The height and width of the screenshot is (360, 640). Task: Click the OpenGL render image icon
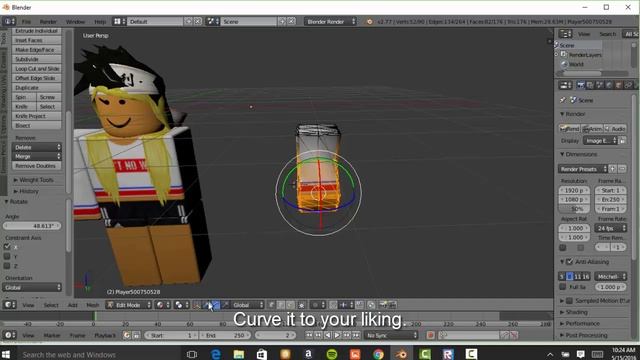click(383, 305)
